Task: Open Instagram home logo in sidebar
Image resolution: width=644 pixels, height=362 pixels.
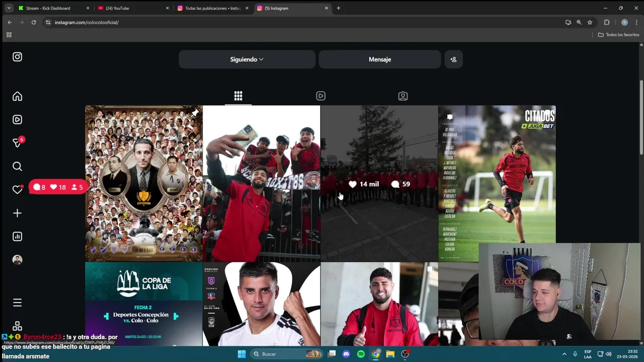Action: (x=17, y=57)
